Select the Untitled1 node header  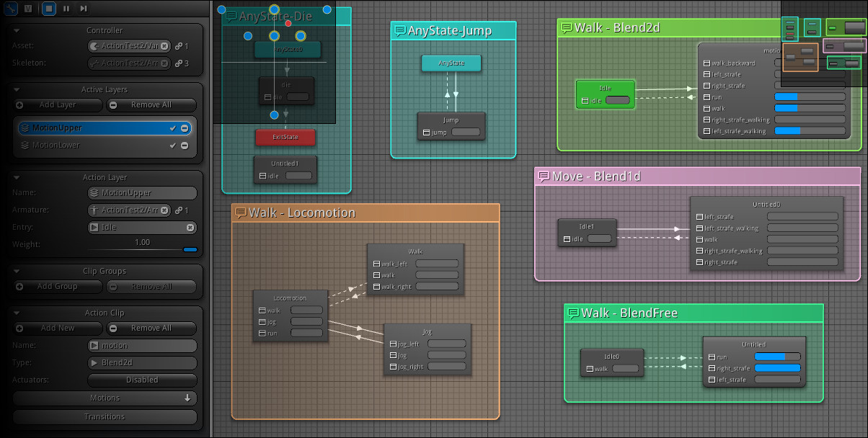click(284, 164)
